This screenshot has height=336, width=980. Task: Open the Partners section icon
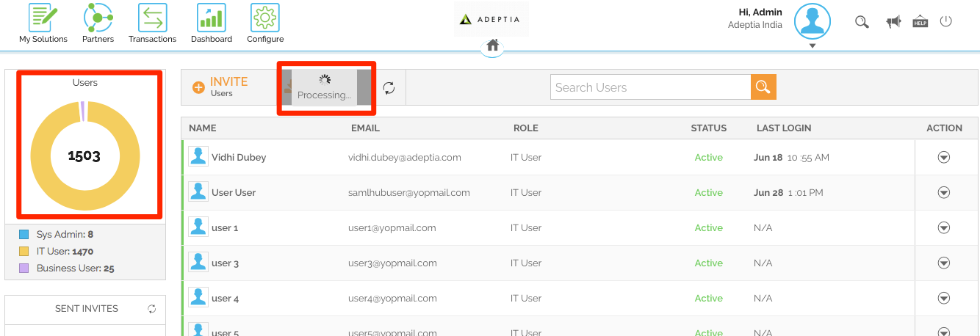click(98, 18)
